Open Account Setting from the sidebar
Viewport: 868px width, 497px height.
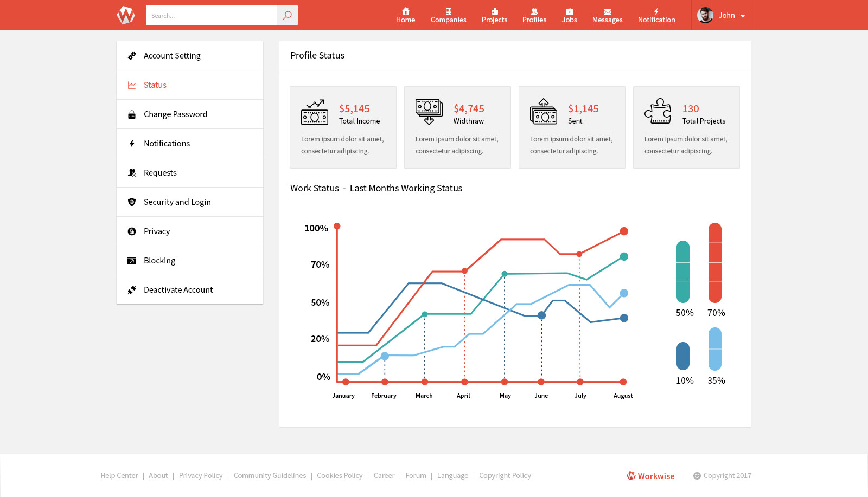pos(171,55)
